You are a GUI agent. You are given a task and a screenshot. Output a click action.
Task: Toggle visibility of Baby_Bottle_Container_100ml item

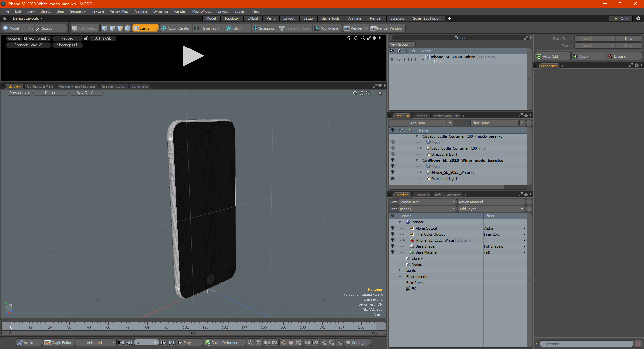pyautogui.click(x=392, y=148)
